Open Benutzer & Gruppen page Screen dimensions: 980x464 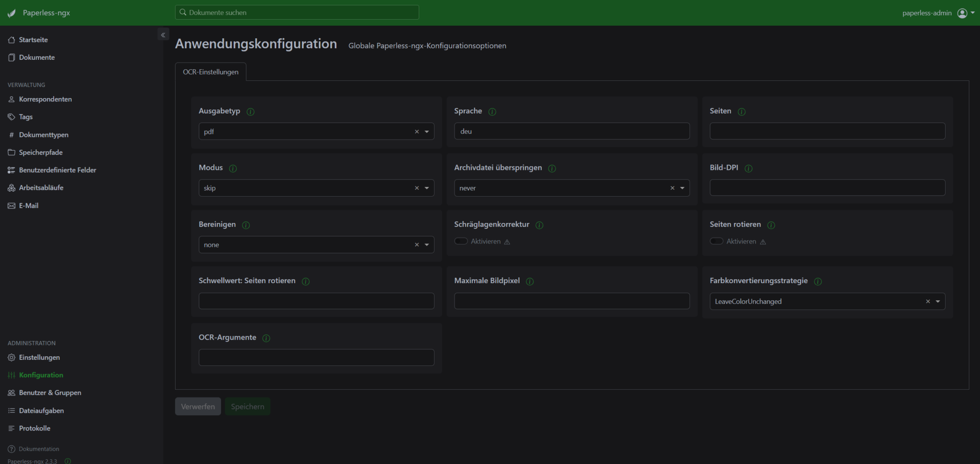(45, 393)
